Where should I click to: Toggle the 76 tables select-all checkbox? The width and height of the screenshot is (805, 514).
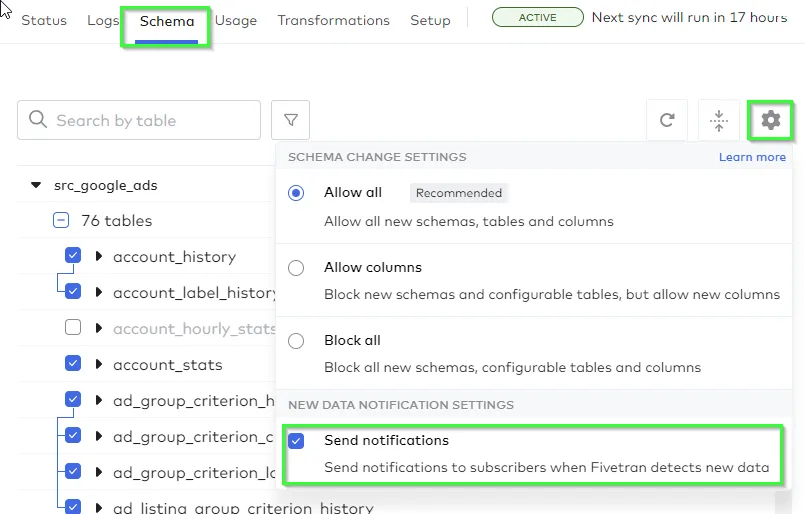tap(61, 221)
